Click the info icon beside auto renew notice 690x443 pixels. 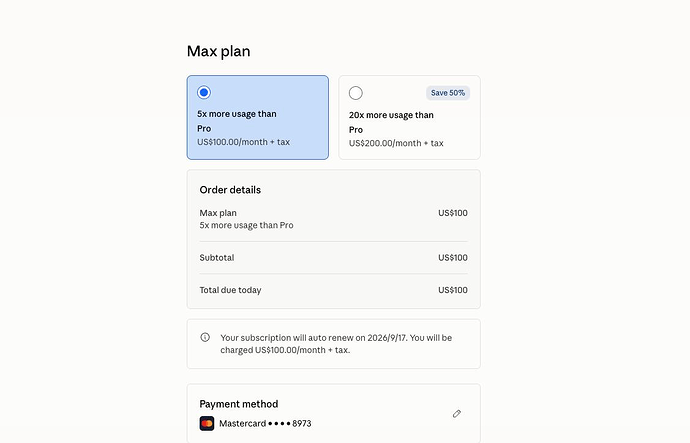(205, 337)
